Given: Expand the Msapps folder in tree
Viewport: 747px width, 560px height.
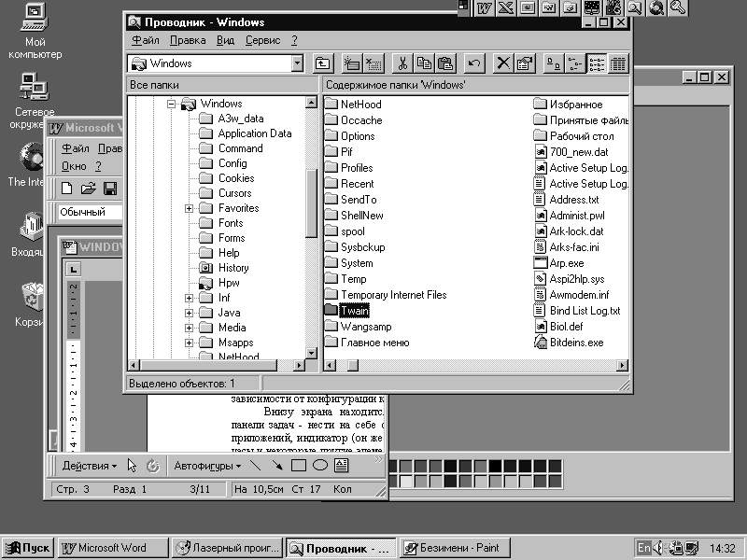Looking at the screenshot, I should tap(190, 343).
